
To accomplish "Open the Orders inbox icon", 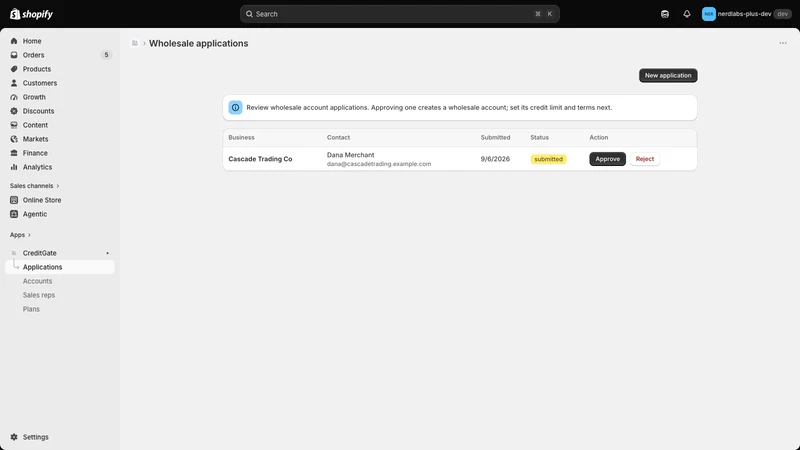I will pos(14,55).
